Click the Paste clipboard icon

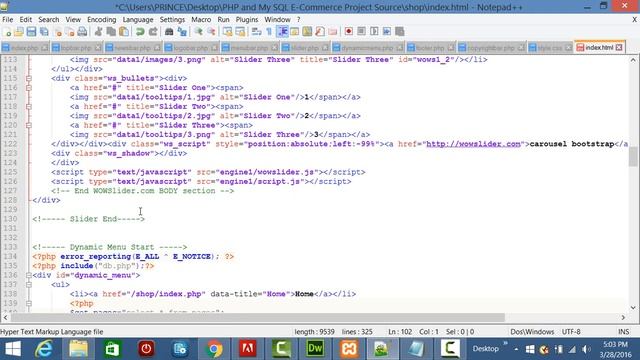coord(124,31)
